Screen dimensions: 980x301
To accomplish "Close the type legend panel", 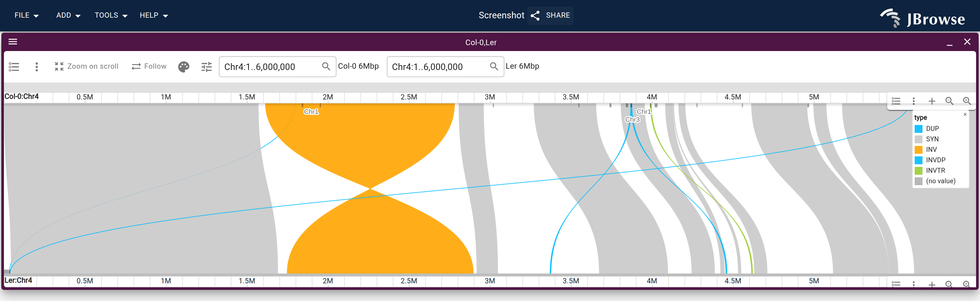I will coord(965,114).
